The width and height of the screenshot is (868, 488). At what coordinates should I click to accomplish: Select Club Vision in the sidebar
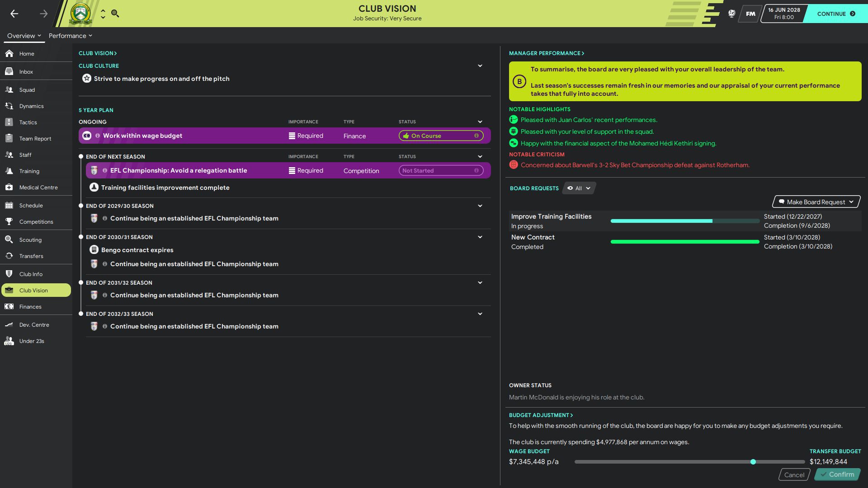pos(36,290)
